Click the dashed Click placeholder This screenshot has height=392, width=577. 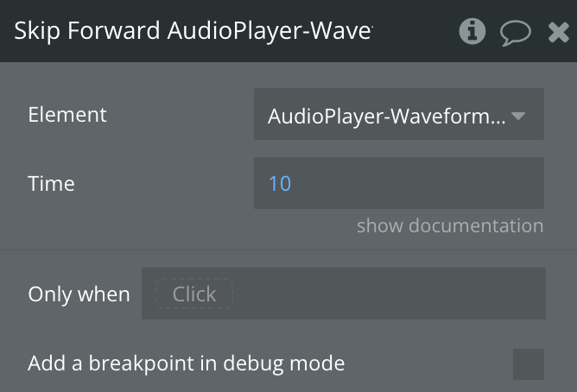193,294
